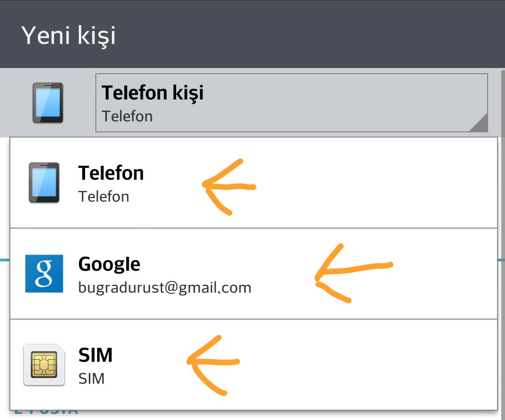The image size is (505, 420).
Task: Select the SIM storage option
Action: (x=254, y=365)
